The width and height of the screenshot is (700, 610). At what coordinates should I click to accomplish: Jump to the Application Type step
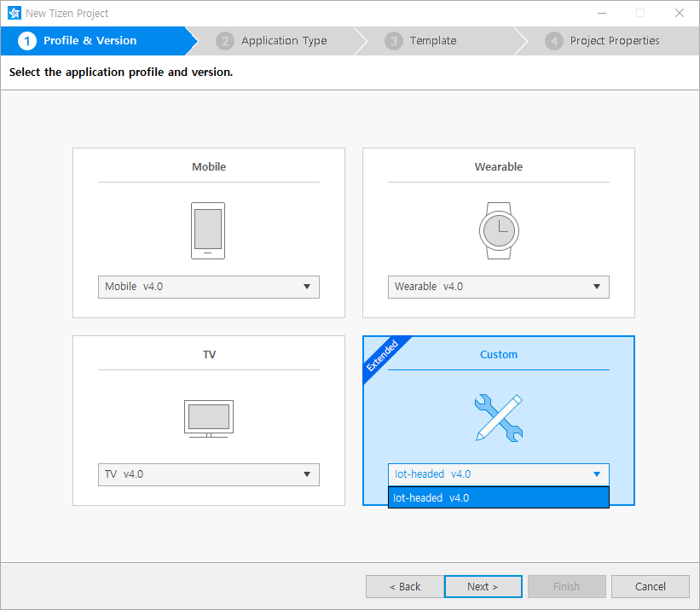click(x=283, y=41)
